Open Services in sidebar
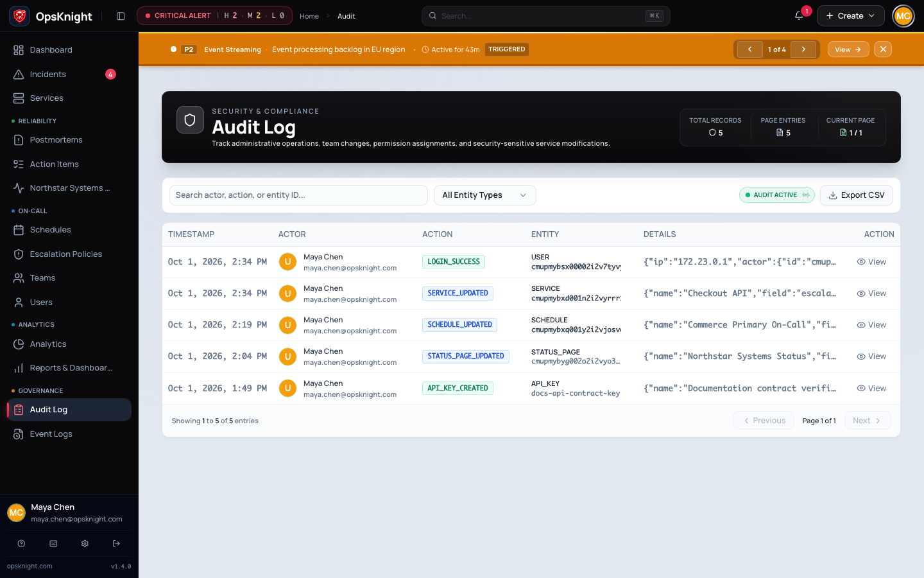The height and width of the screenshot is (578, 924). (x=69, y=98)
